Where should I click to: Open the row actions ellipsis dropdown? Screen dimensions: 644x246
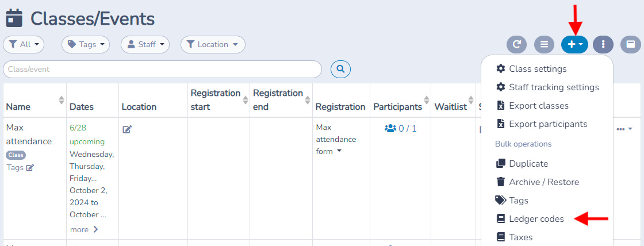624,129
